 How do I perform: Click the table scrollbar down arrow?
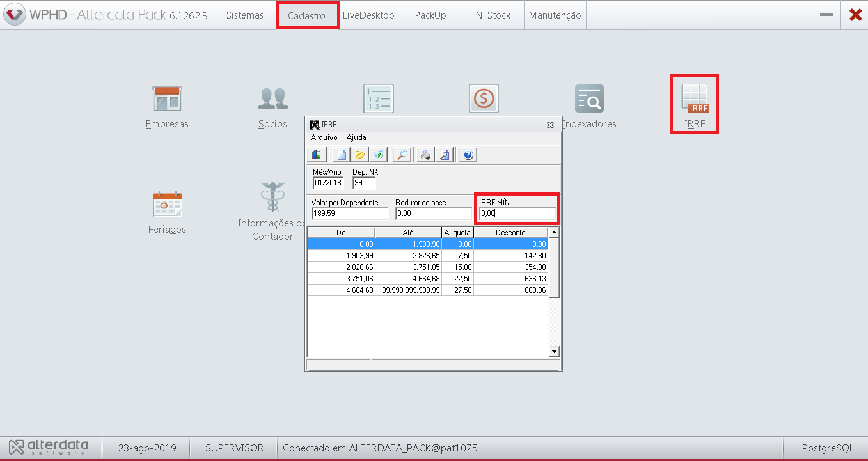(x=555, y=351)
